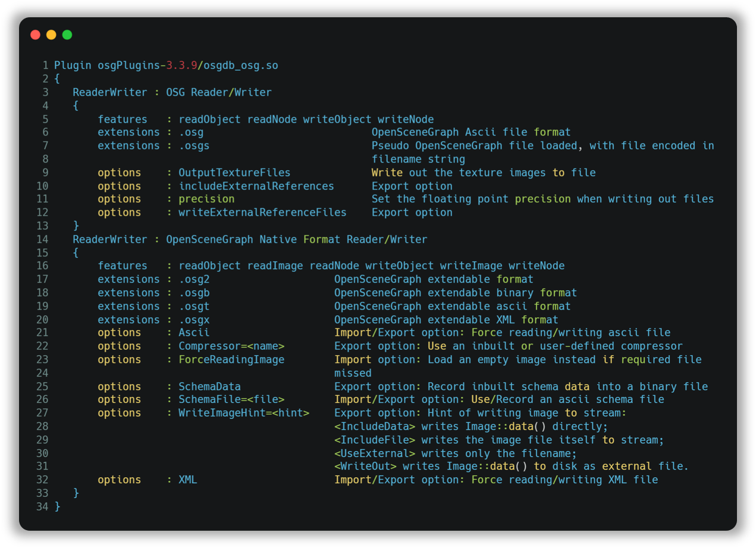Select the heading 'OSG Reader/Writer' on line 3
The width and height of the screenshot is (756, 548).
click(x=219, y=92)
